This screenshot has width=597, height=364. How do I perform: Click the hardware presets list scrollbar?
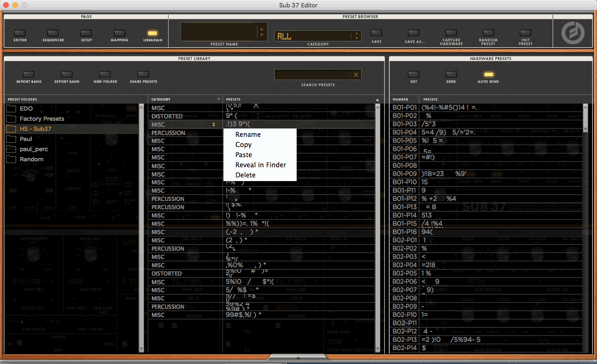click(585, 118)
